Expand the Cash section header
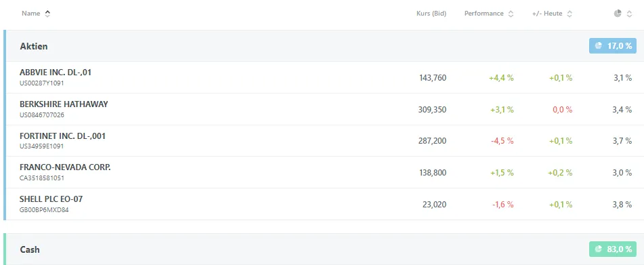644x265 pixels. point(323,249)
